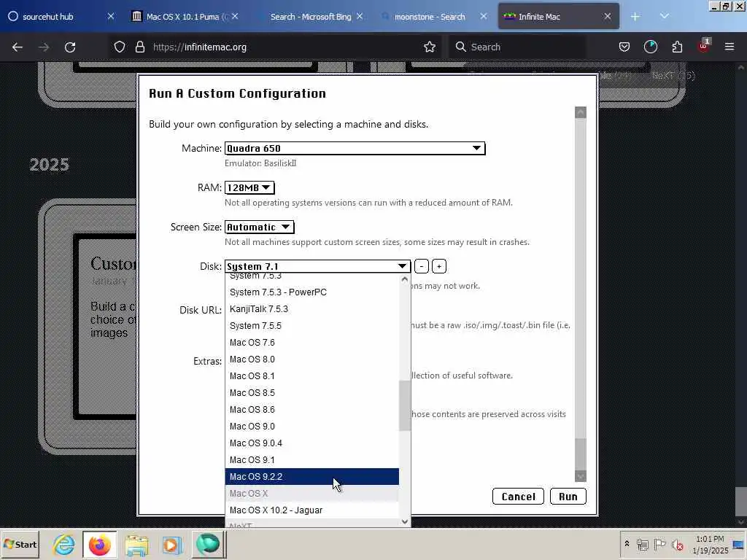This screenshot has width=747, height=560.
Task: Click dialog scrollbar up arrow
Action: [x=580, y=112]
